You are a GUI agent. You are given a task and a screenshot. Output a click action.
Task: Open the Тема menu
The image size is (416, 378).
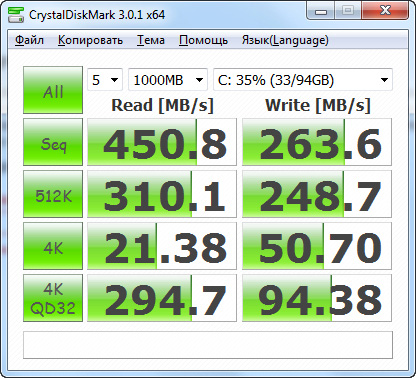pos(151,40)
